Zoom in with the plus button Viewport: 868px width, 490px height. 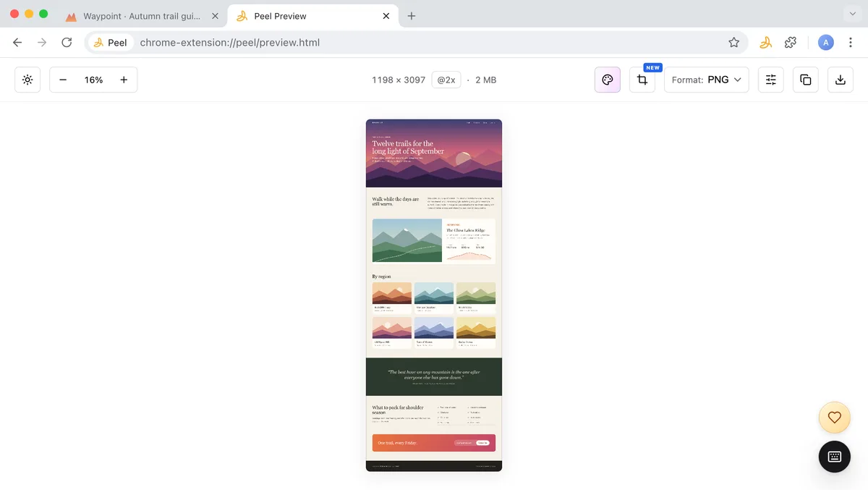click(x=124, y=80)
